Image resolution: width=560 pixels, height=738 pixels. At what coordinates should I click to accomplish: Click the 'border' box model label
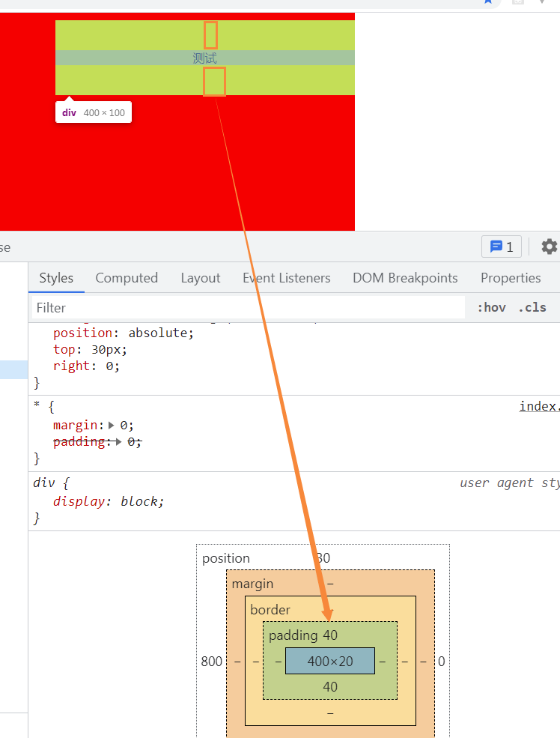coord(270,610)
